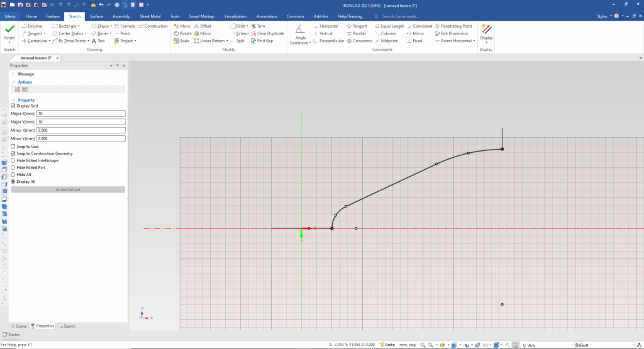The height and width of the screenshot is (349, 644).
Task: Apply the Perpendicular constraint
Action: tap(328, 41)
